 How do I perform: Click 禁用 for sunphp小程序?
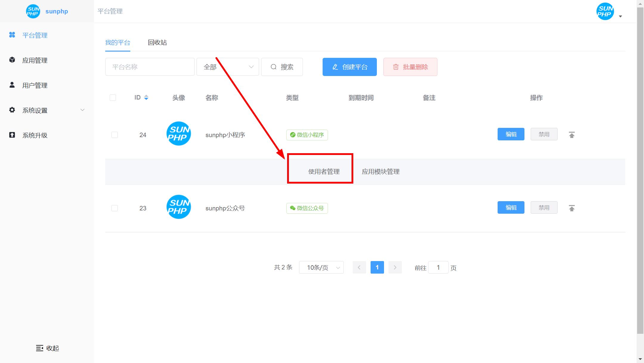click(544, 134)
